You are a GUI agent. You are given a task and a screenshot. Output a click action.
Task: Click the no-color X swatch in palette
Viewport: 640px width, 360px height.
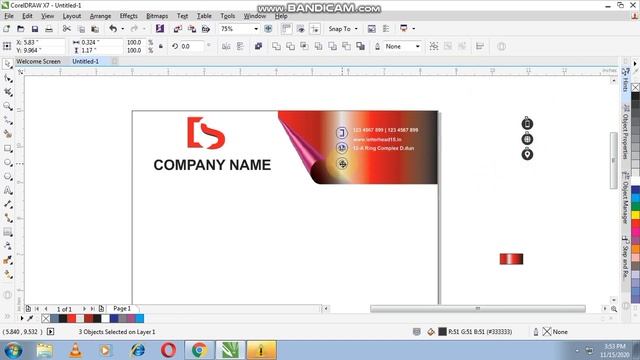(x=45, y=318)
